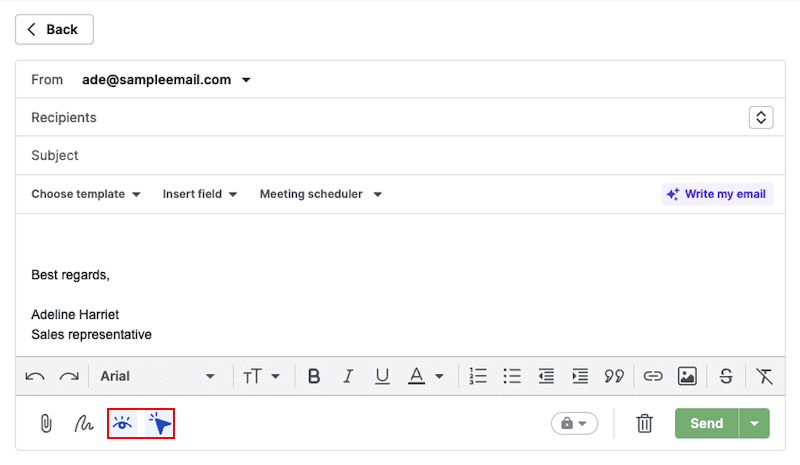
Task: Click the undo arrow icon
Action: [35, 376]
